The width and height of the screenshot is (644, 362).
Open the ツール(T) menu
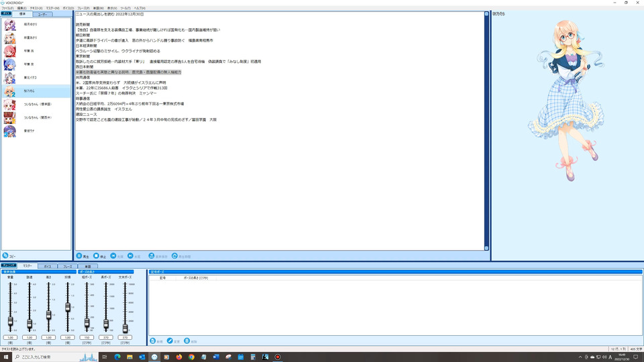coord(125,8)
